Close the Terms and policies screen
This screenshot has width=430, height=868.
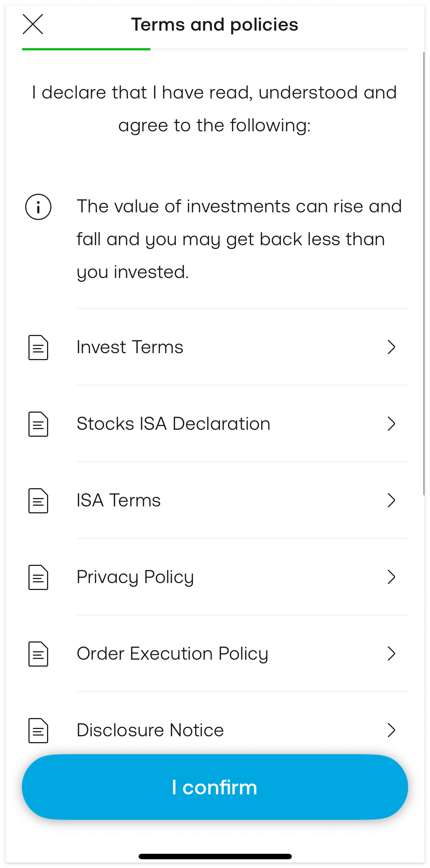[x=33, y=24]
